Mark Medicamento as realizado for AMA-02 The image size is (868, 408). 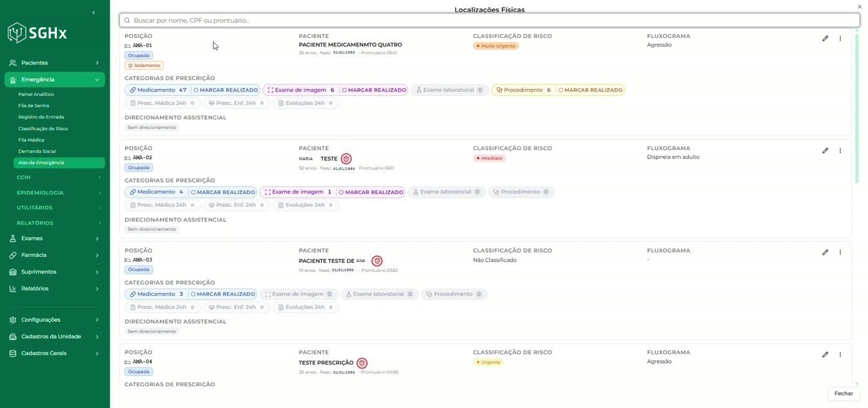coord(223,192)
